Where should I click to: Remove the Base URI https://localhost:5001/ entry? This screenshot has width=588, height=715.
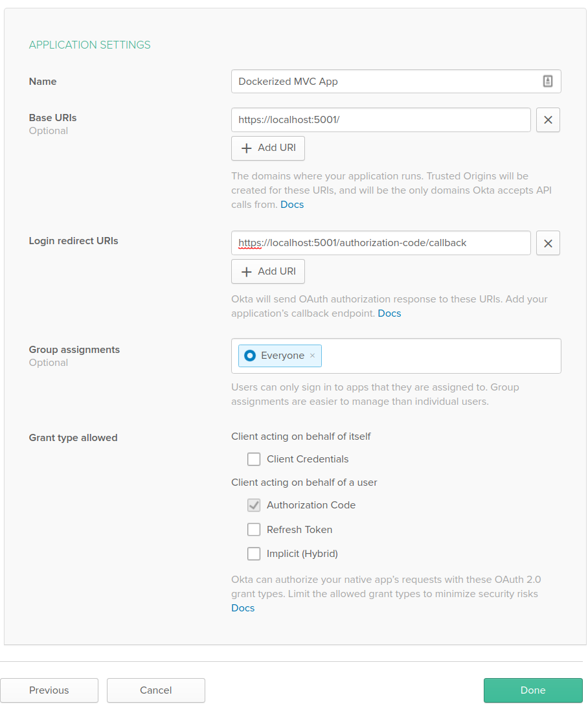[x=548, y=120]
